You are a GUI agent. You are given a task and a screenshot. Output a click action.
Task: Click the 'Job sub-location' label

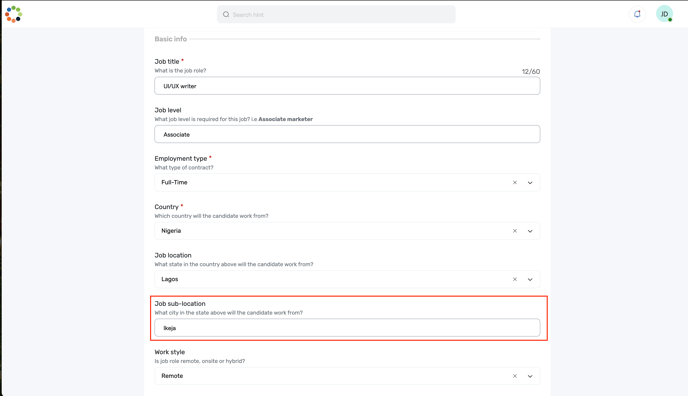(x=180, y=303)
